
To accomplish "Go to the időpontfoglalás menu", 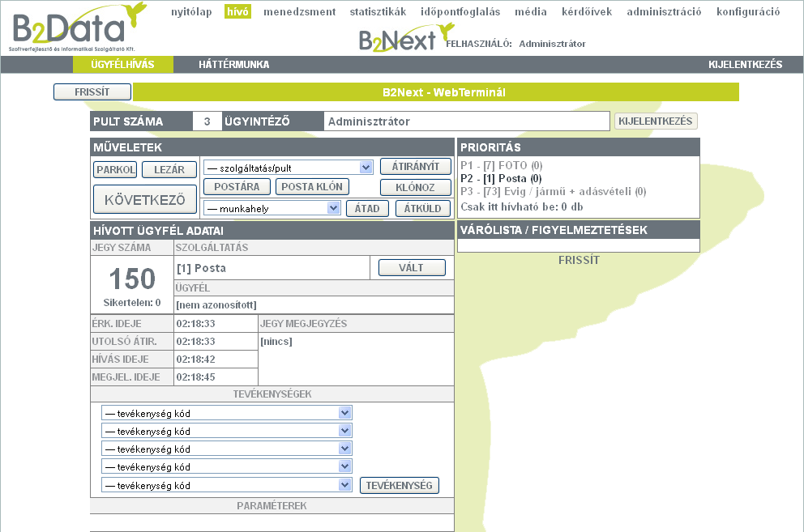I will tap(460, 12).
